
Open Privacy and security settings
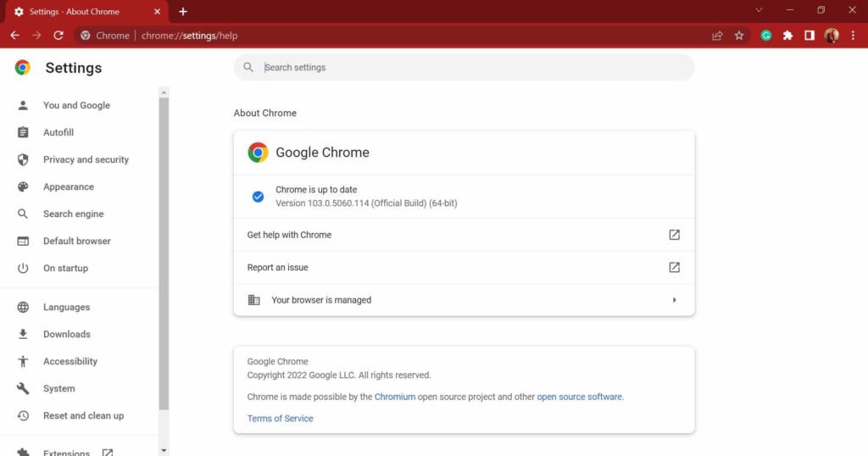pos(86,159)
